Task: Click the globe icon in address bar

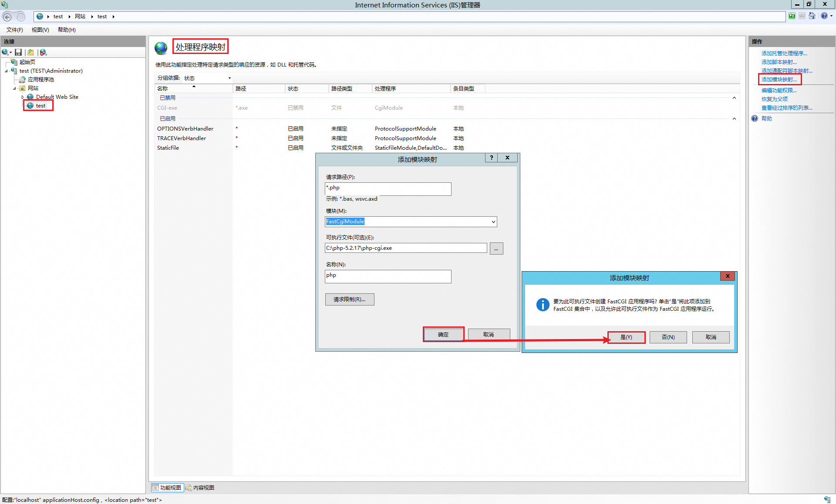Action: click(40, 17)
